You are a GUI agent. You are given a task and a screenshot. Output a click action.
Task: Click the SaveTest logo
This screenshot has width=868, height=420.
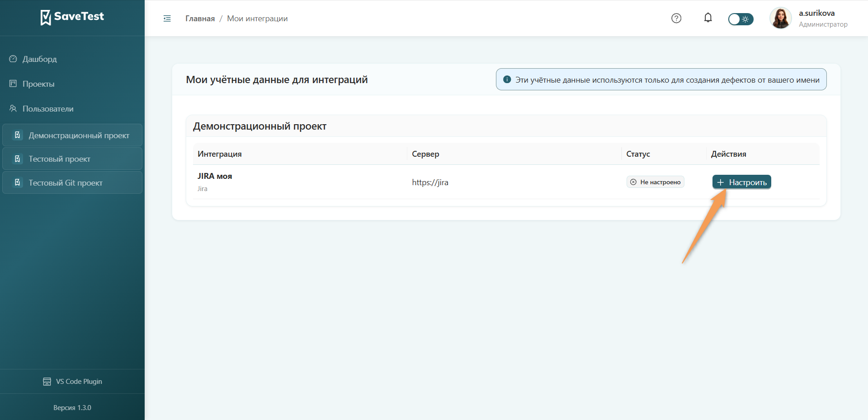click(x=72, y=17)
